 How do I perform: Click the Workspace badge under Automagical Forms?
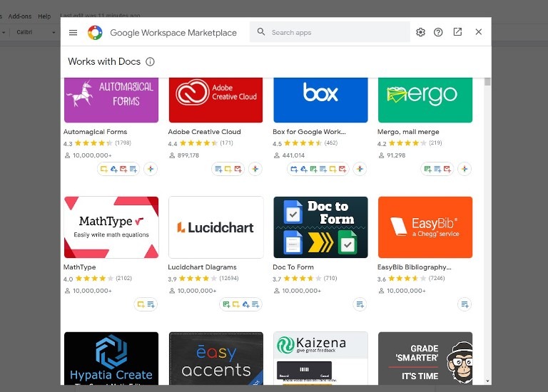pyautogui.click(x=151, y=169)
